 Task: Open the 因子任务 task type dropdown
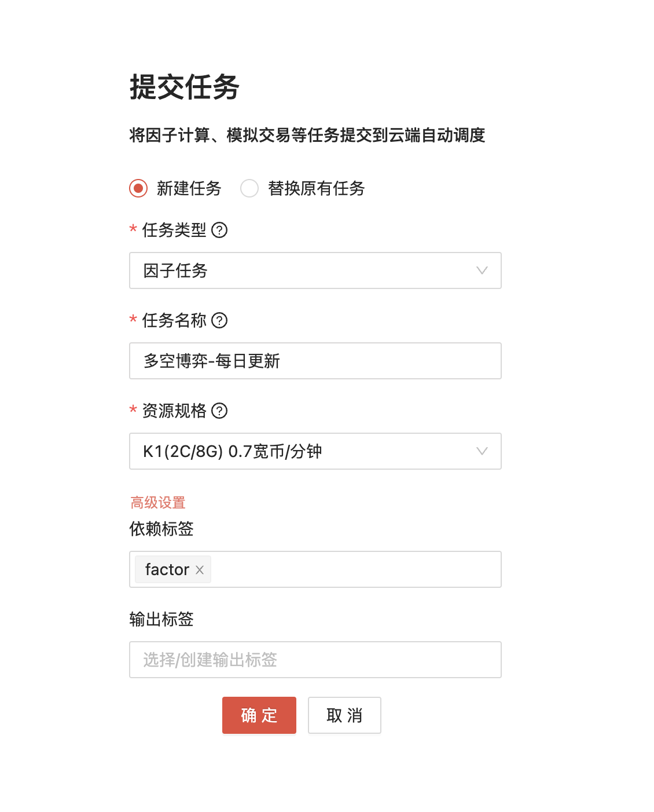301,270
